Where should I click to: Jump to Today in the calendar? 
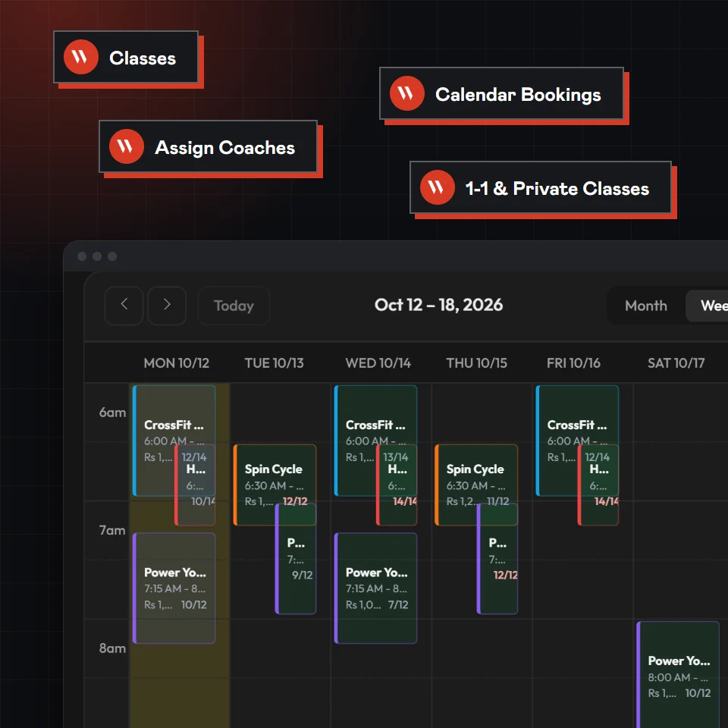234,306
